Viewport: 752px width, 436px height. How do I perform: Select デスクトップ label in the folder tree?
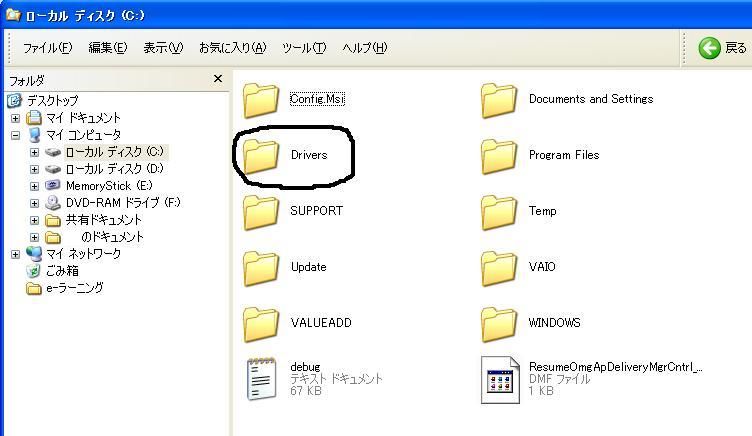(52, 101)
